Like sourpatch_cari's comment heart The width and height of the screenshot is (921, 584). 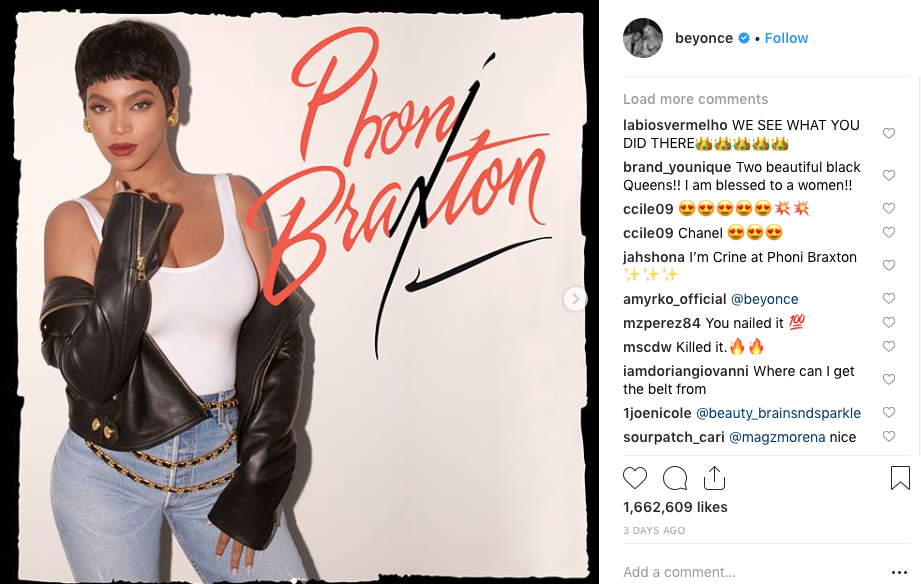click(x=889, y=436)
